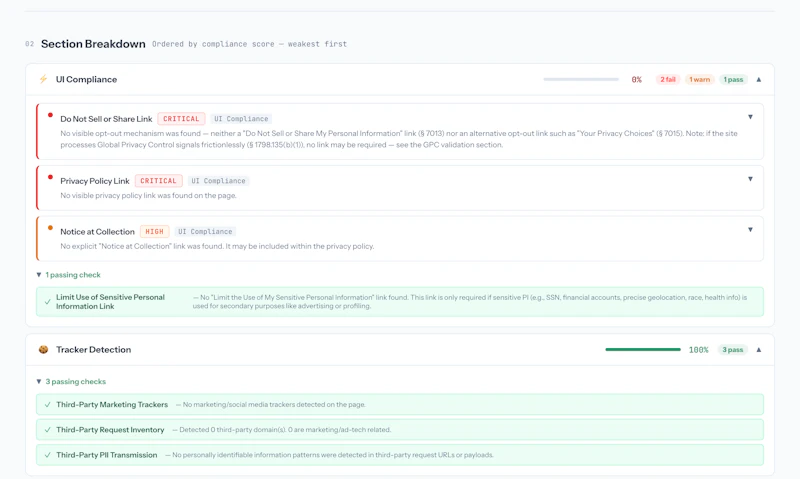Click the red dot on Privacy Policy Link row
Image resolution: width=800 pixels, height=479 pixels.
pos(50,177)
